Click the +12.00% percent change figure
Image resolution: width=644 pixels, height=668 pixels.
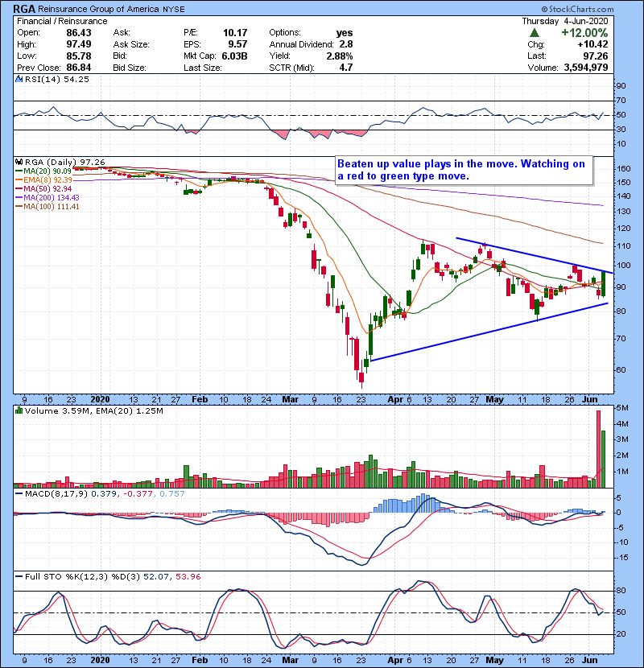[584, 33]
